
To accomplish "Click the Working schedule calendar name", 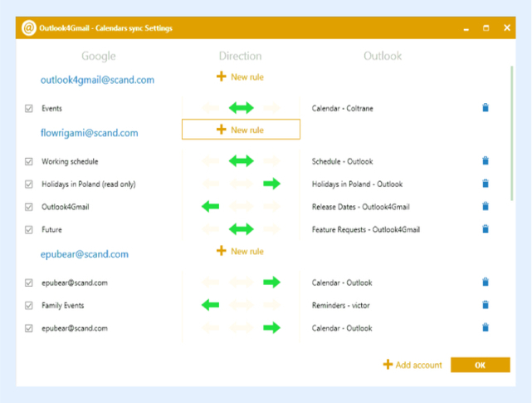I will 70,161.
